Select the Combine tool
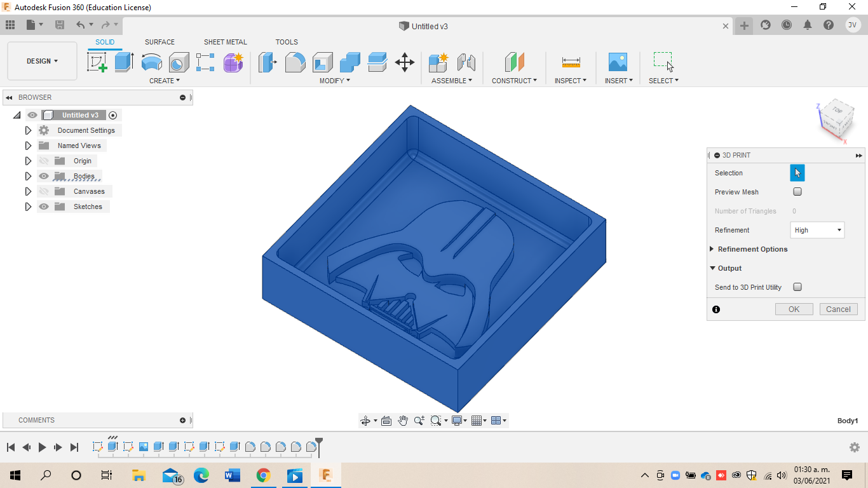The height and width of the screenshot is (488, 868). (x=350, y=62)
